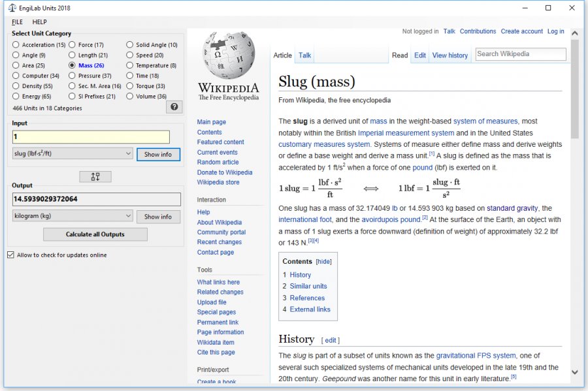The image size is (588, 391).
Task: Click the scrollbar down arrow
Action: point(574,372)
